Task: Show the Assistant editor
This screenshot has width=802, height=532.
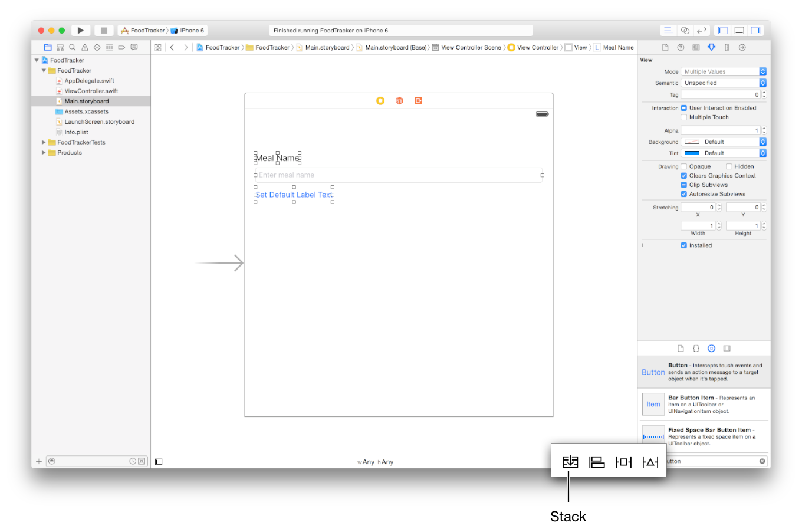Action: pos(685,31)
